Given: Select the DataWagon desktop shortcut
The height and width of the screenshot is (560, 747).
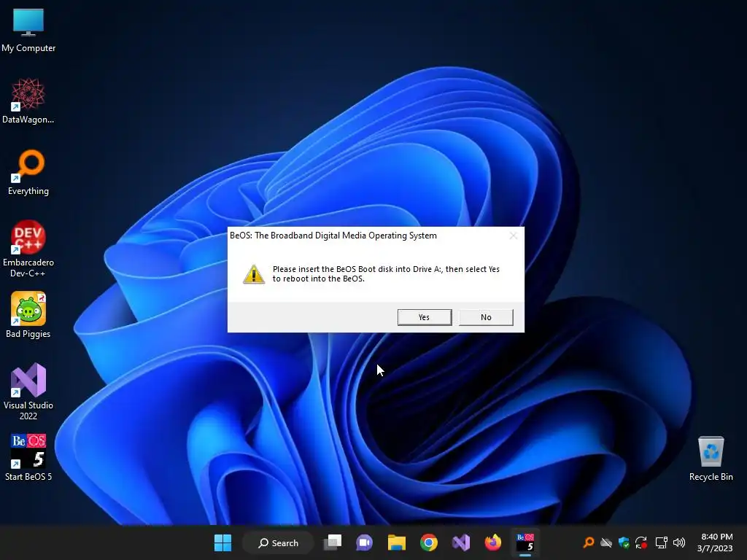Looking at the screenshot, I should tap(28, 101).
